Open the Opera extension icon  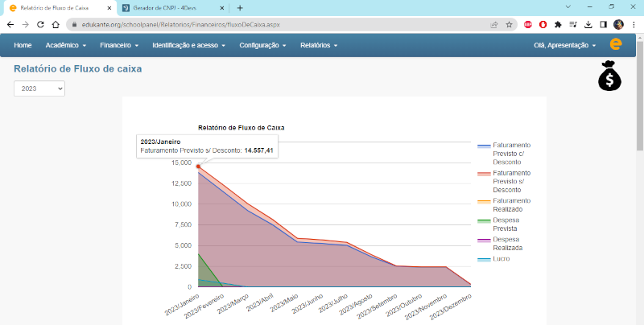543,25
